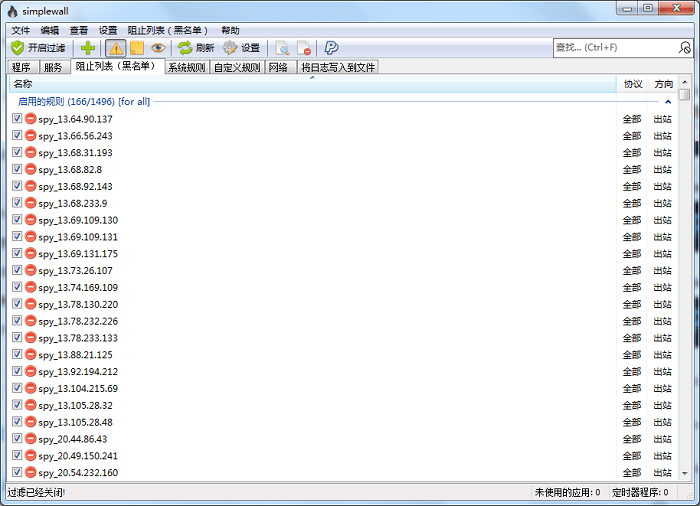Open 设置 settings from the toolbar
The image size is (700, 506).
(240, 47)
